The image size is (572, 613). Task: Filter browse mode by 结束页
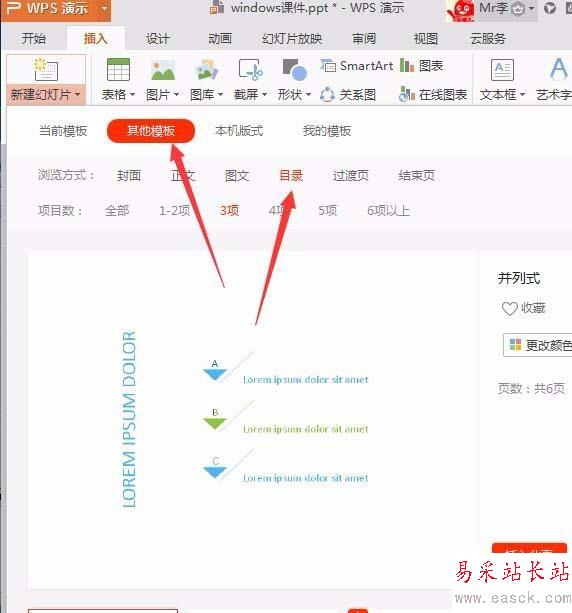416,176
